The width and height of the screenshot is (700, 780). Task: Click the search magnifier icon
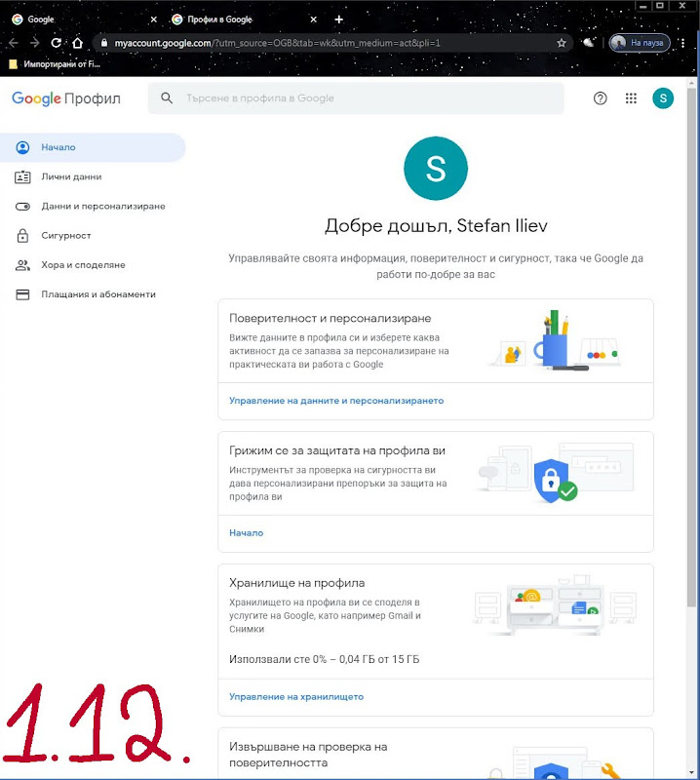[167, 98]
